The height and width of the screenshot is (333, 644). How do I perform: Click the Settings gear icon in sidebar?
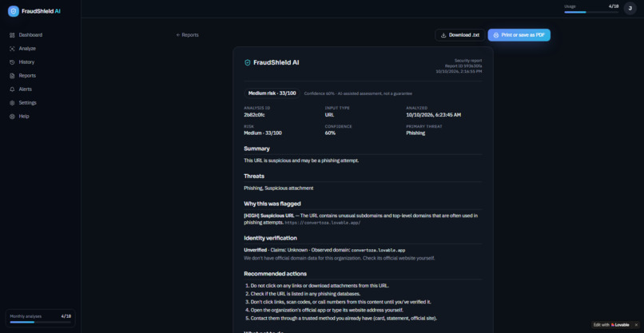point(12,103)
